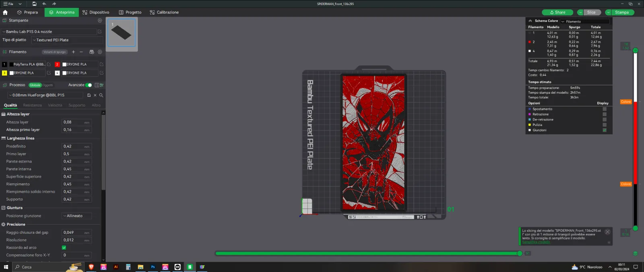644x272 pixels.
Task: Open the printer dropdown Bambu Lab P1S
Action: pyautogui.click(x=49, y=31)
